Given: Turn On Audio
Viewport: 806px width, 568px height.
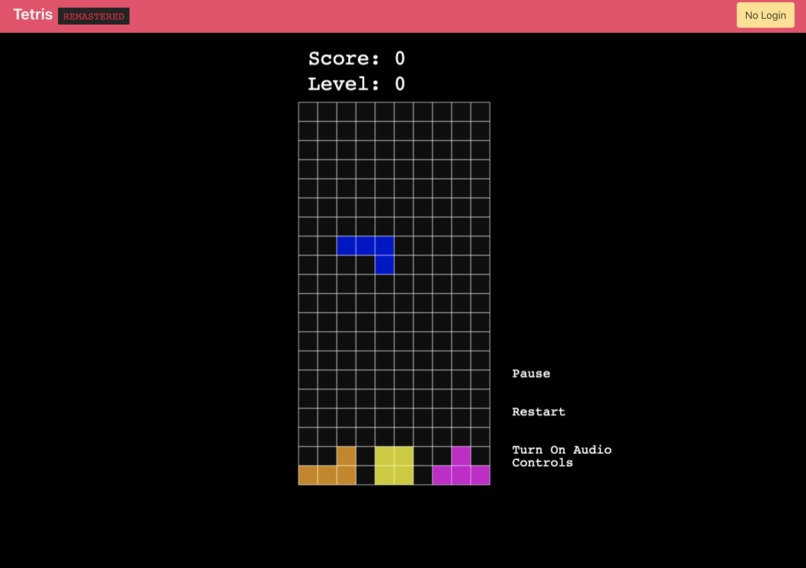Looking at the screenshot, I should pyautogui.click(x=561, y=450).
